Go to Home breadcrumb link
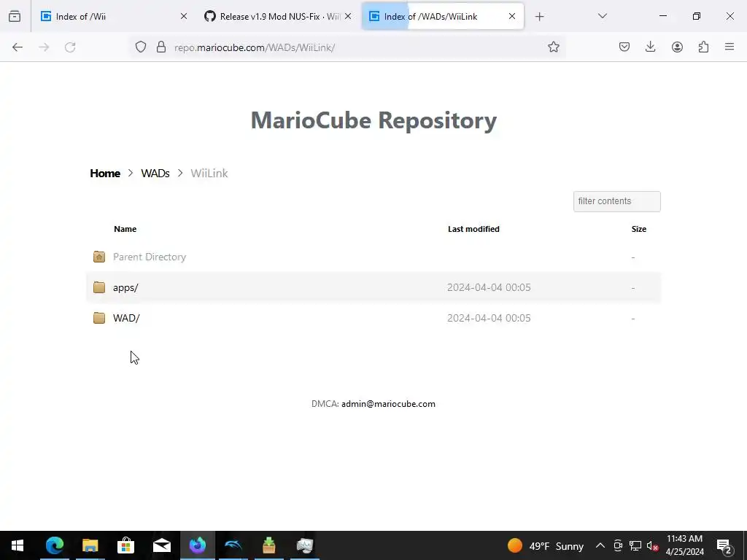The width and height of the screenshot is (747, 560). 105,173
